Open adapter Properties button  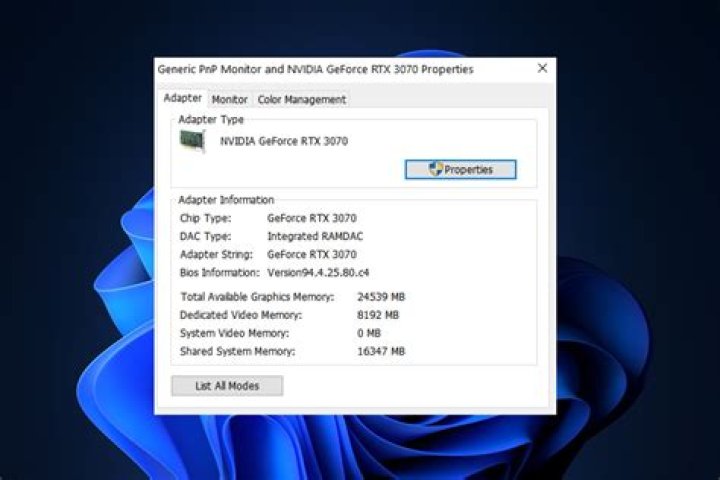pos(461,169)
